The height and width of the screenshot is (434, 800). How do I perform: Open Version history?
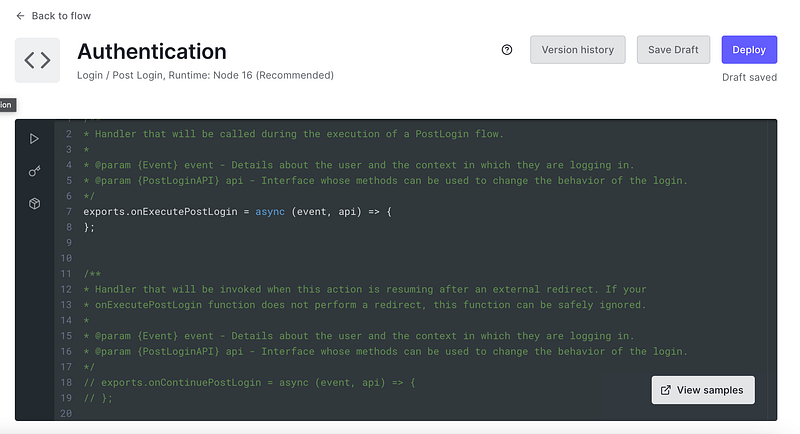pos(577,50)
